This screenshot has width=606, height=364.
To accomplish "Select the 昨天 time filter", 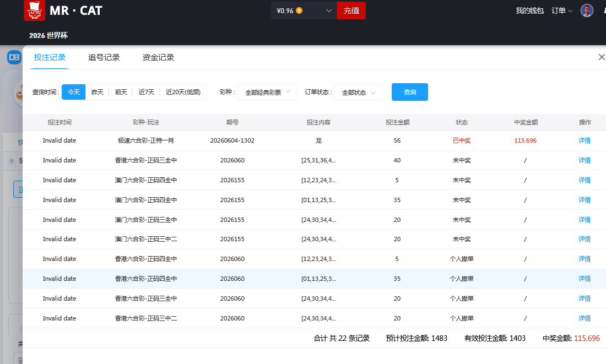I will coord(98,92).
